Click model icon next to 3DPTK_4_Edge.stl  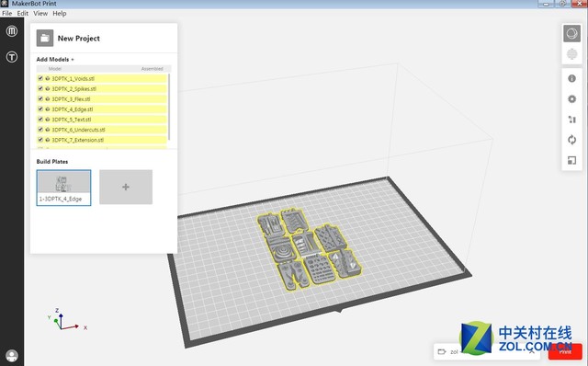point(48,109)
